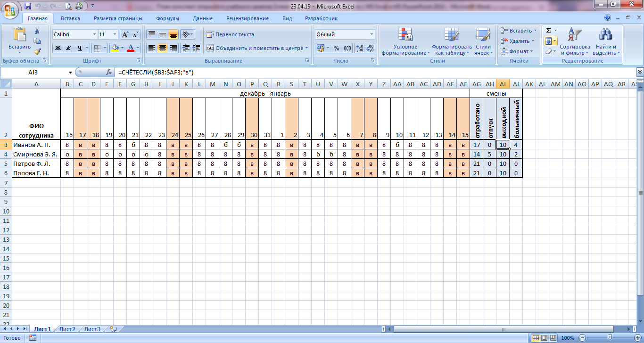Open Сортировка и фильтр menu
Image resolution: width=644 pixels, height=343 pixels.
(575, 41)
